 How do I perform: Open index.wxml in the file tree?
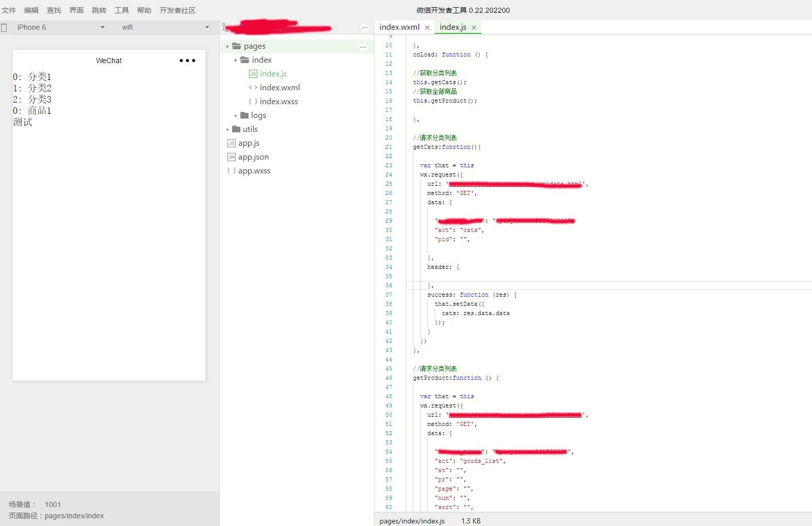click(280, 88)
